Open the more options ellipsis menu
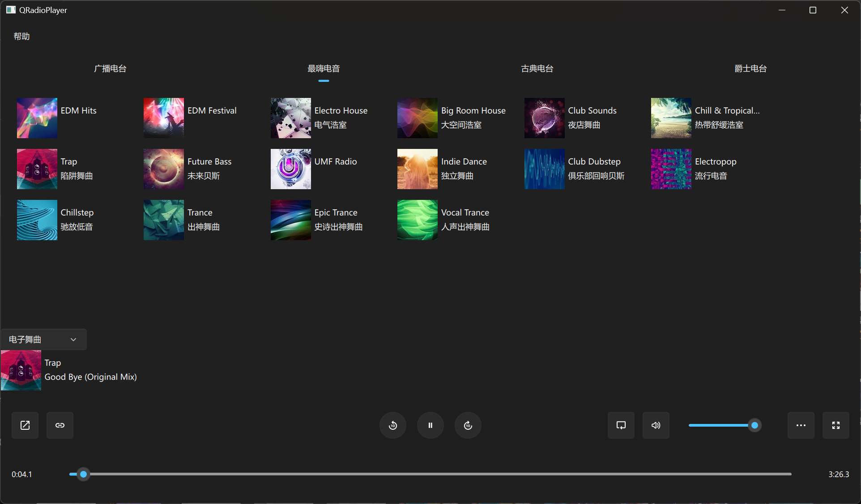Screen dimensions: 861x504 [x=801, y=425]
